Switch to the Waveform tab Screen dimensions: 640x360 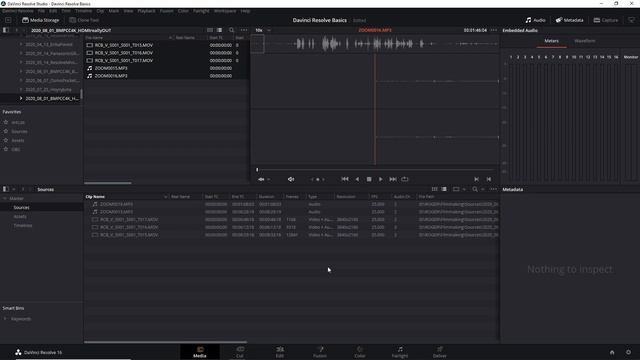584,41
